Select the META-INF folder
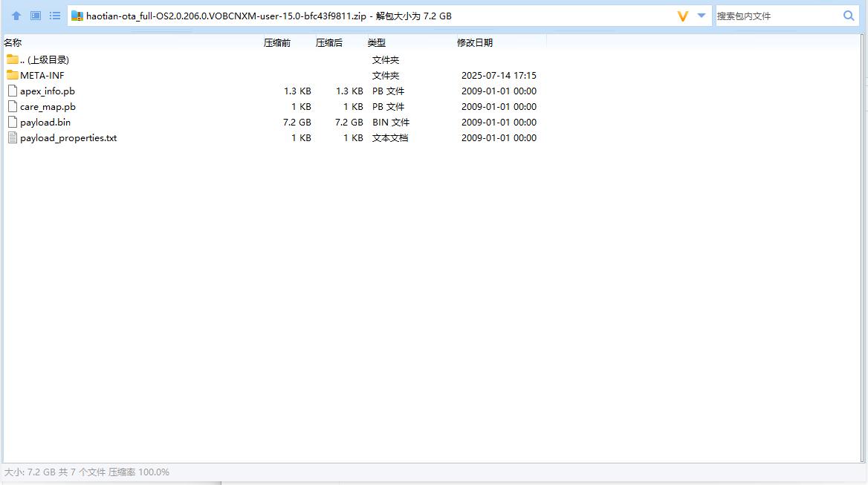 pyautogui.click(x=271, y=75)
